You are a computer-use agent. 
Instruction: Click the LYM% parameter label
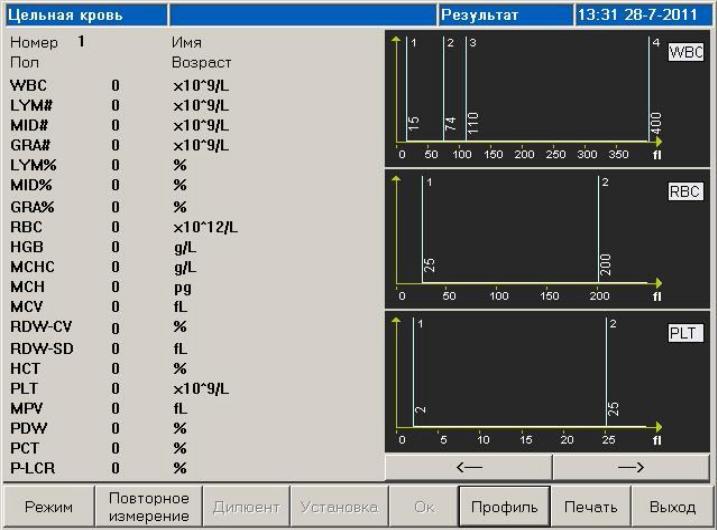pyautogui.click(x=33, y=165)
